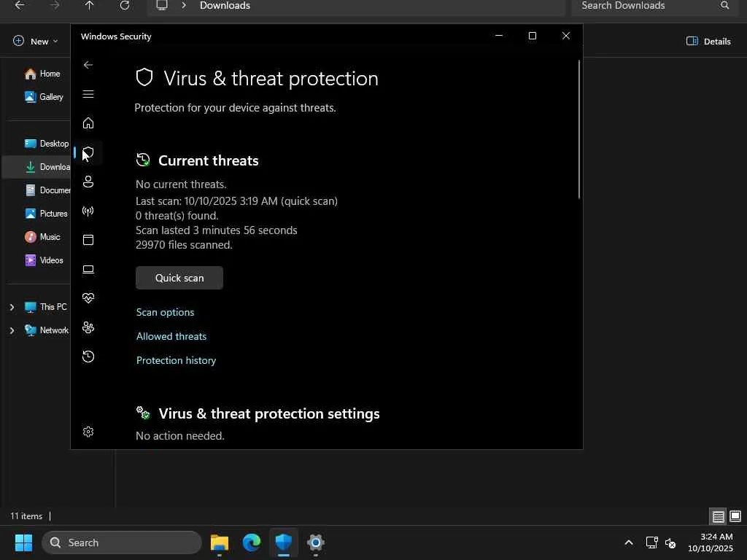Open Desktop folder in navigation pane
This screenshot has width=747, height=560.
46,144
